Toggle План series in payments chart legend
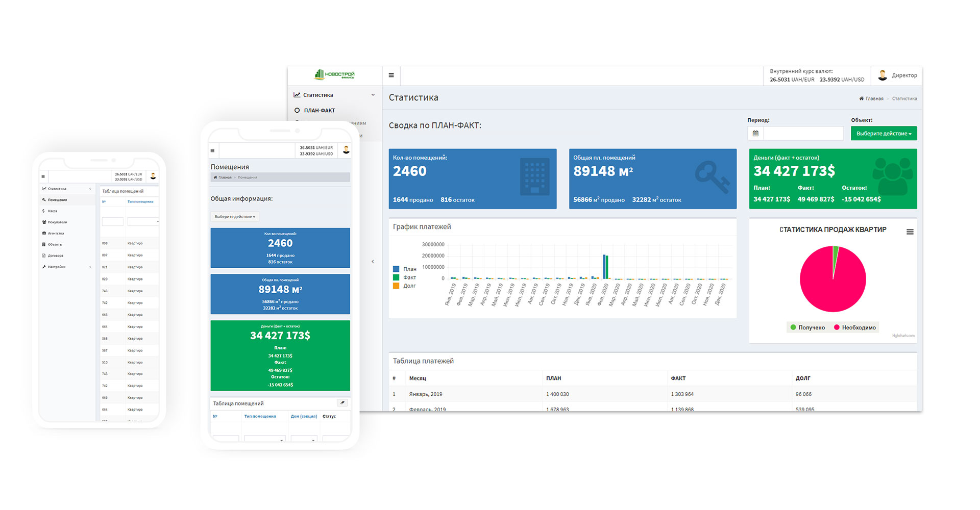 click(x=405, y=269)
